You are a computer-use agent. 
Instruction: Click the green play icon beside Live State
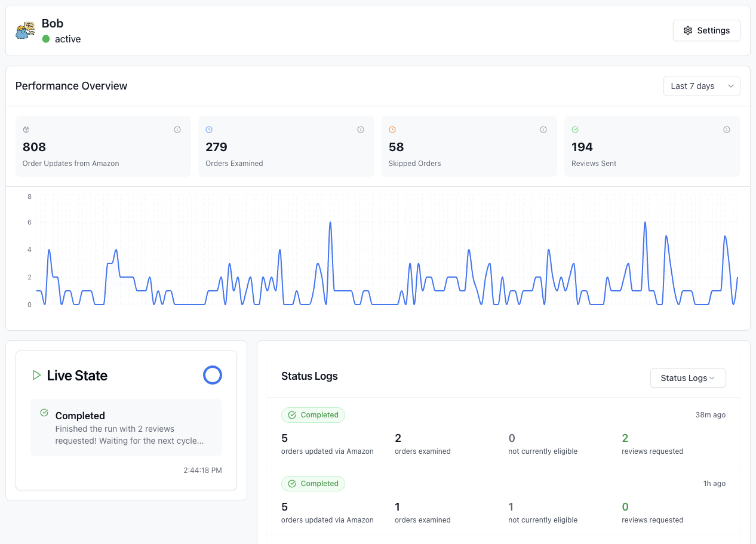(36, 375)
